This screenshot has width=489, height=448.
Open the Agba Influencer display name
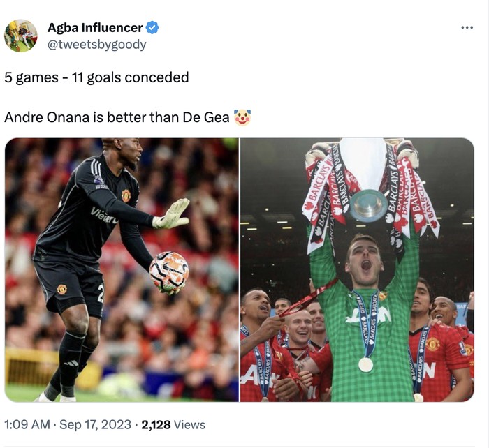(x=95, y=28)
